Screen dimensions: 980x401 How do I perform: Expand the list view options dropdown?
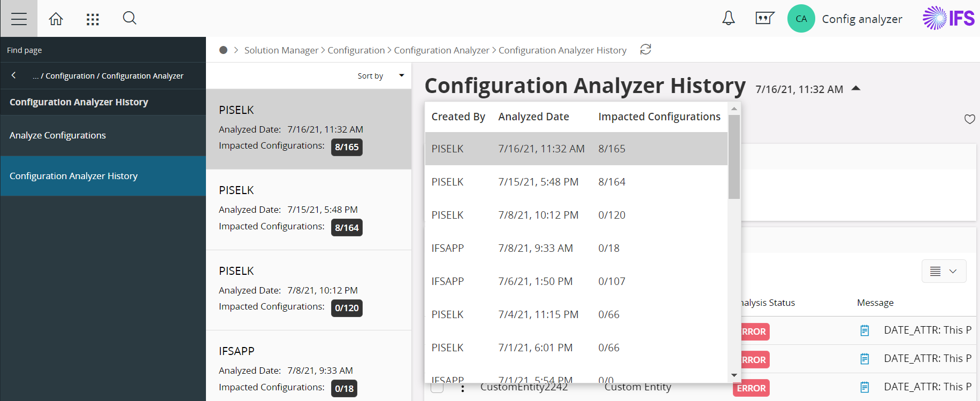(x=944, y=271)
